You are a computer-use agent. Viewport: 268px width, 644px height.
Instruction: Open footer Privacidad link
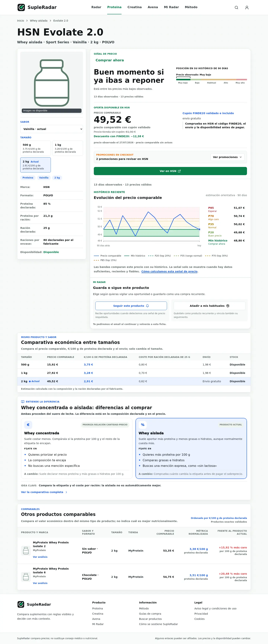tap(201, 614)
